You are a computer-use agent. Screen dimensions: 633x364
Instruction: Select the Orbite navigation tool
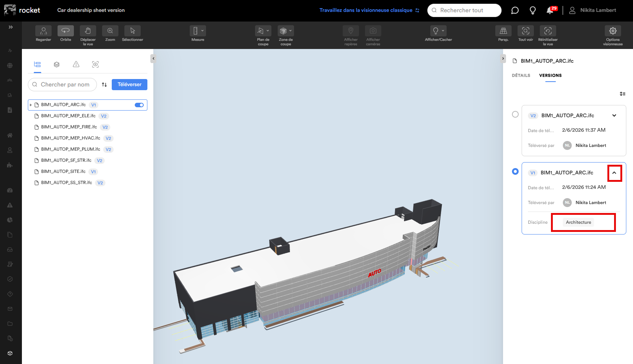65,31
